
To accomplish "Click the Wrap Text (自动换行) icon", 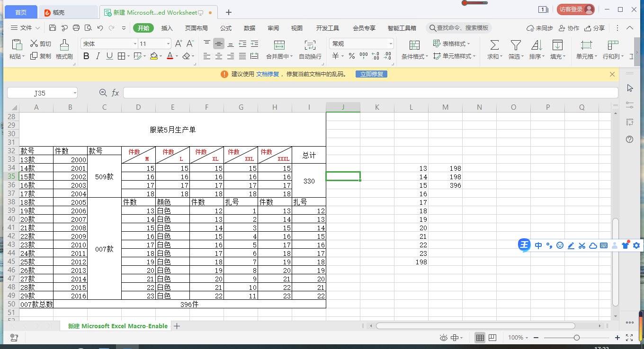I will point(310,45).
